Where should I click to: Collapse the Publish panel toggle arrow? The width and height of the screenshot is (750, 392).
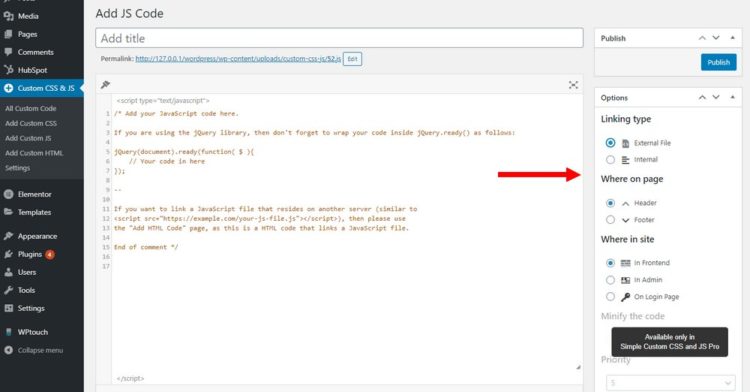[x=732, y=38]
